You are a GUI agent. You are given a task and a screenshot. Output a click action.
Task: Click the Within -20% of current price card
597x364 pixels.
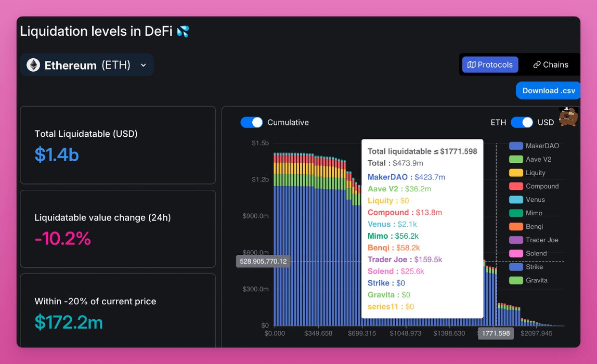[x=118, y=310]
